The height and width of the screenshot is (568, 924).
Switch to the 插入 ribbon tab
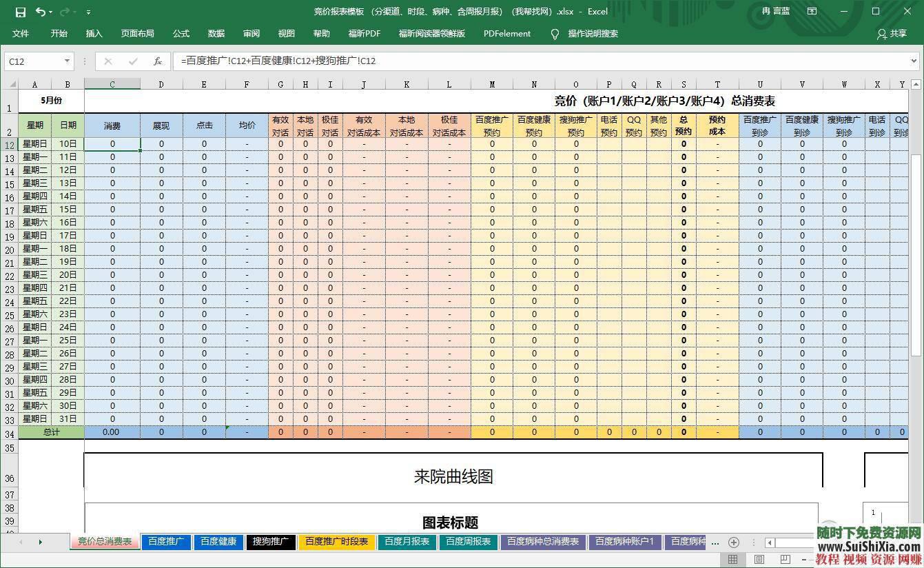click(94, 33)
